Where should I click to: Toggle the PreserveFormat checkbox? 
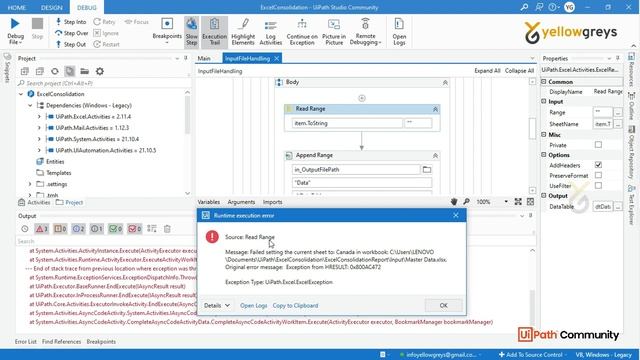tap(598, 175)
